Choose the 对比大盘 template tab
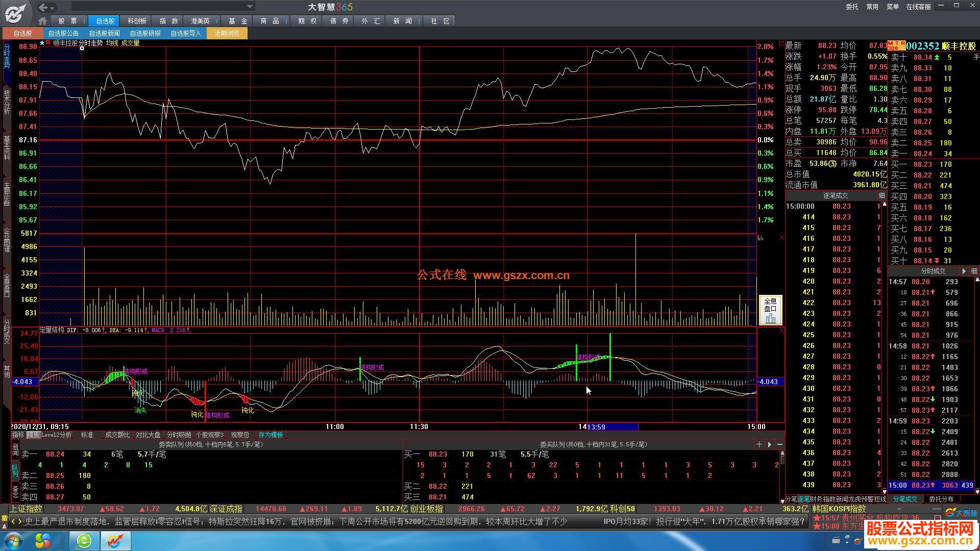980x551 pixels. pos(148,435)
